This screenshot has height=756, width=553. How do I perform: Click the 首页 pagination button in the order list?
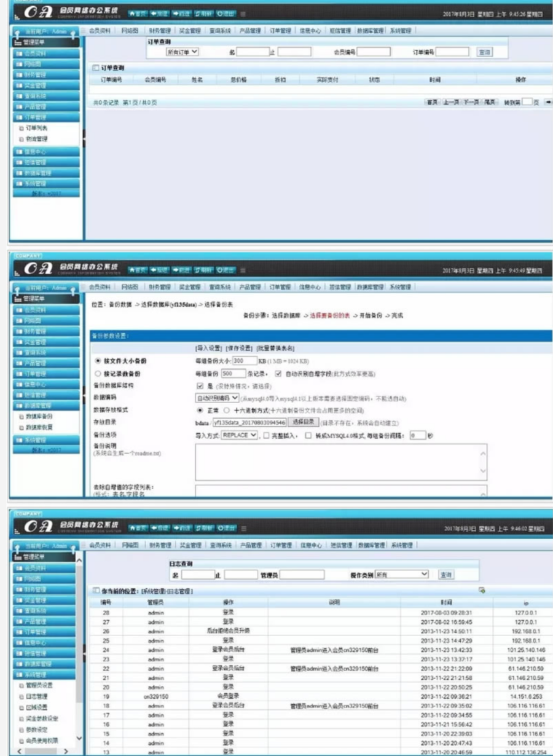(x=433, y=102)
